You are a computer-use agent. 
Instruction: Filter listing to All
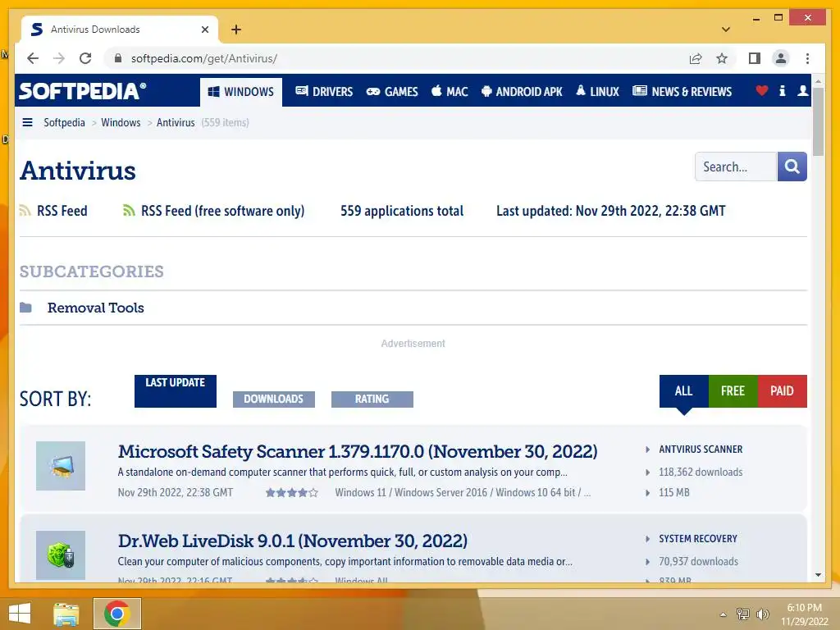683,391
